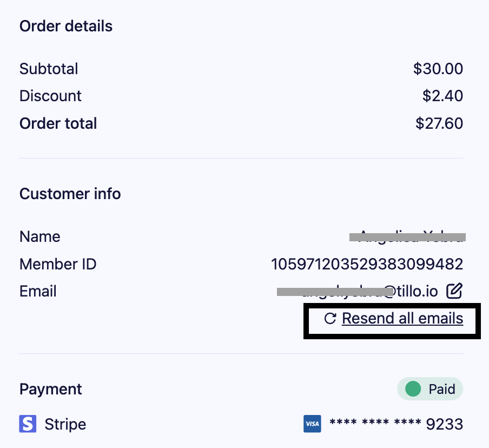489x448 pixels.
Task: Click the Subtotal amount $30.00
Action: point(438,69)
